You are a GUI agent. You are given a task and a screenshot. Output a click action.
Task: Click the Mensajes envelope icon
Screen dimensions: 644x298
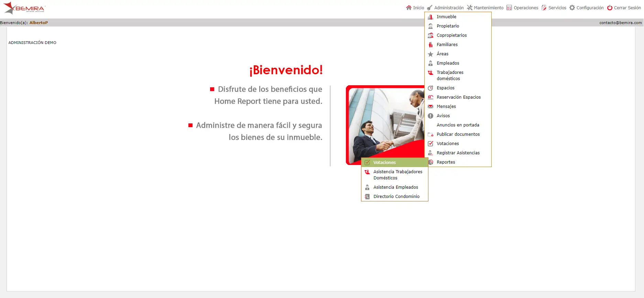tap(430, 107)
